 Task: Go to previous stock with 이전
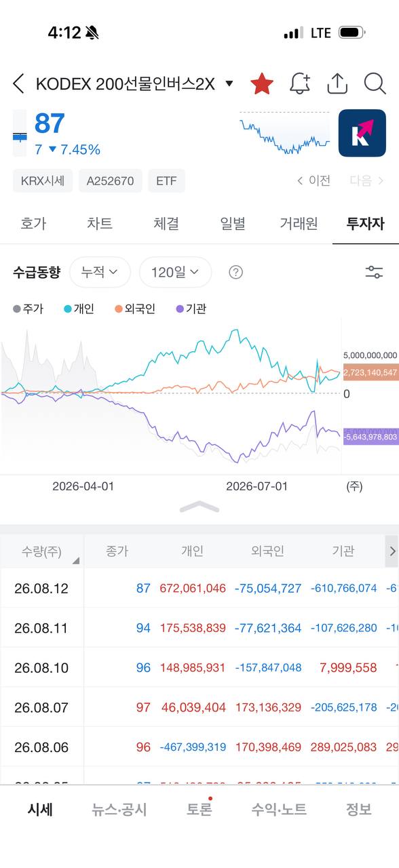[313, 180]
